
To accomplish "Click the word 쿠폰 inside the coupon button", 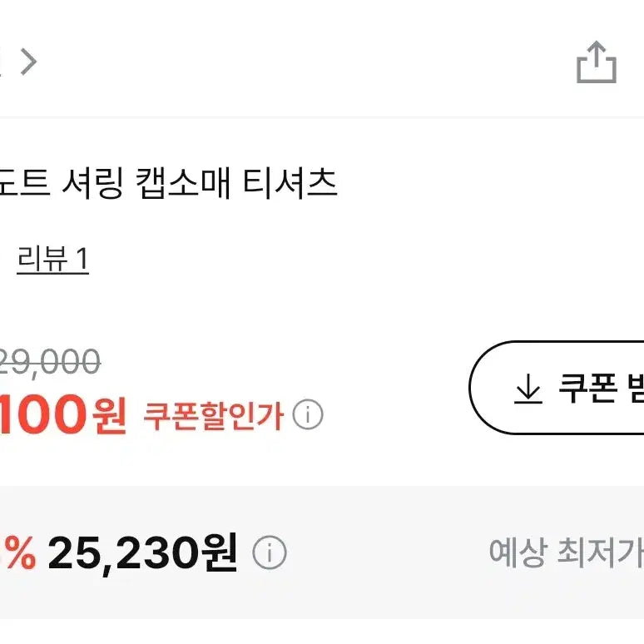I will tap(588, 388).
